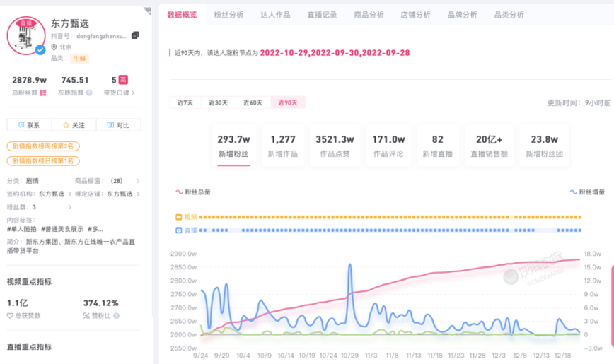Open the 灰豚指数 help question icon

click(88, 93)
